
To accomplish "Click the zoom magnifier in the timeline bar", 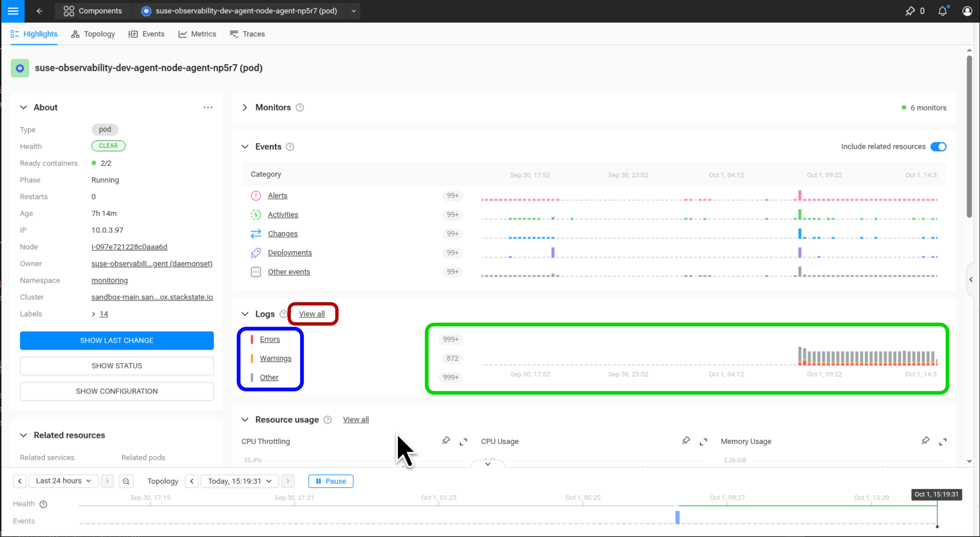I will [x=126, y=481].
